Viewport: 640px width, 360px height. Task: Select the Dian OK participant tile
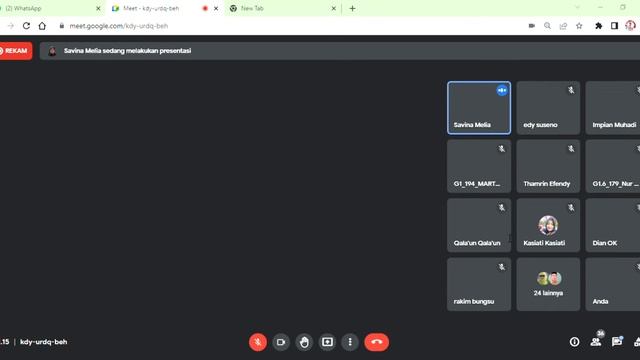tap(613, 225)
